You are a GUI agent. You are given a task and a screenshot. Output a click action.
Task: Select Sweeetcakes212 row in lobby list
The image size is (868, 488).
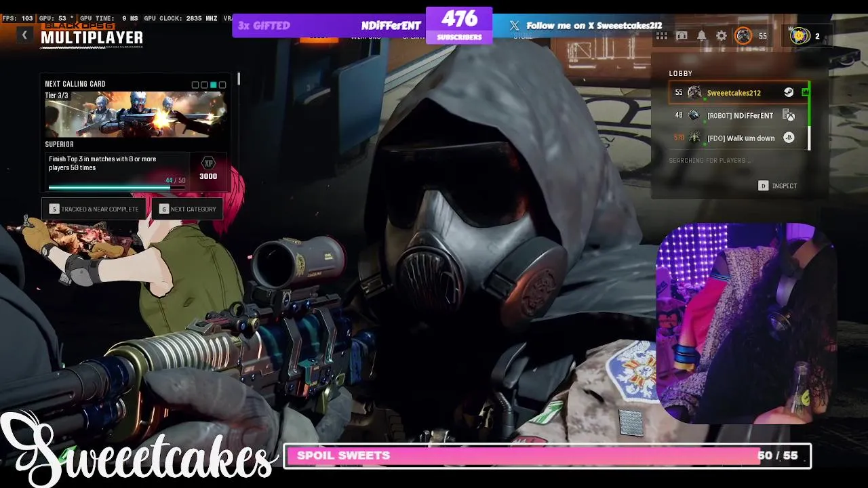click(738, 93)
